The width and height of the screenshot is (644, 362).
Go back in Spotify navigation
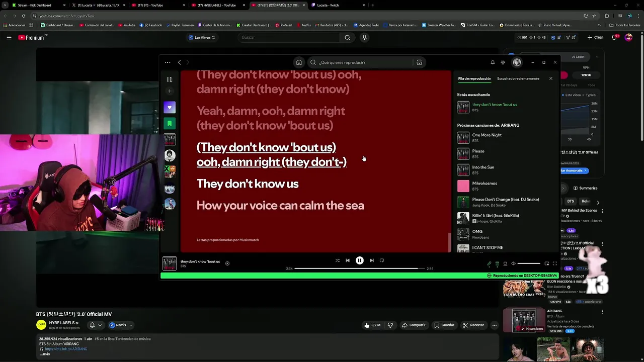[179, 62]
